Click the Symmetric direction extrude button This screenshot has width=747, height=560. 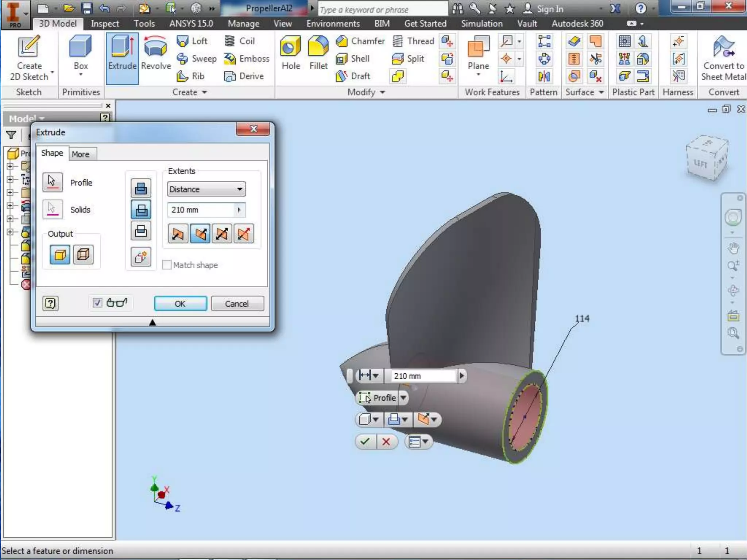(222, 234)
